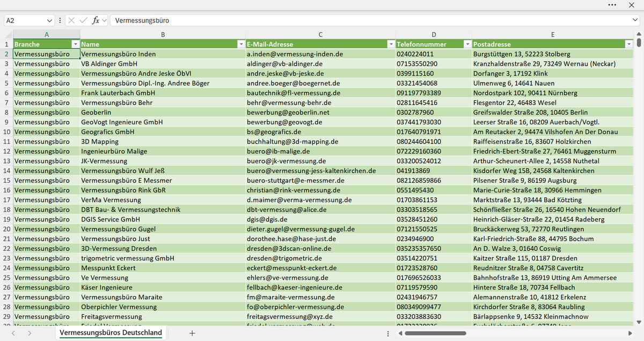This screenshot has height=341, width=644.
Task: Expand the Name Box dropdown arrow
Action: (50, 20)
